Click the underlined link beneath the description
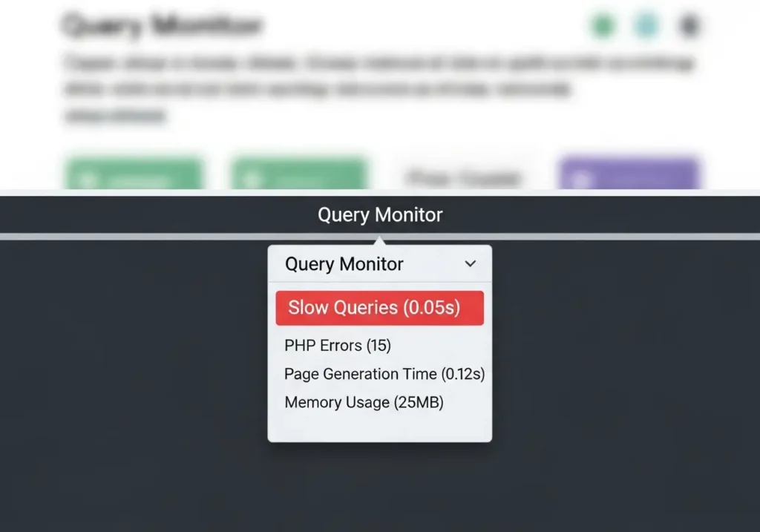Image resolution: width=760 pixels, height=532 pixels. point(111,116)
